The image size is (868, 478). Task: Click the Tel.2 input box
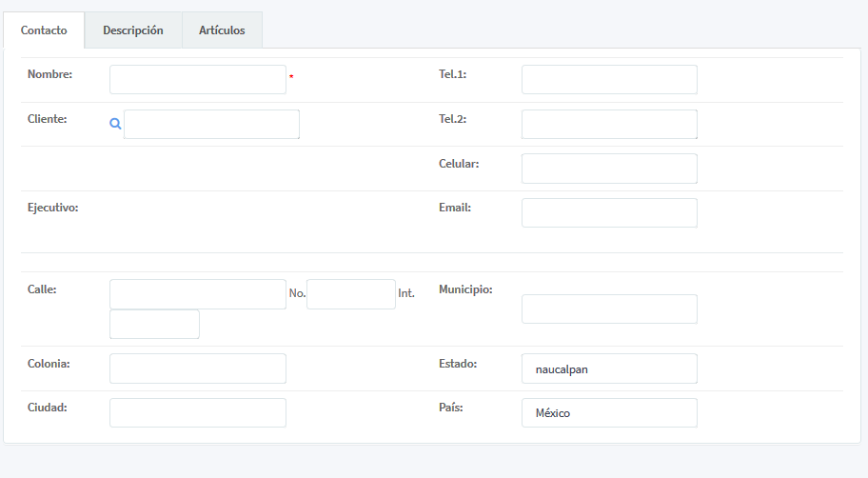point(609,125)
